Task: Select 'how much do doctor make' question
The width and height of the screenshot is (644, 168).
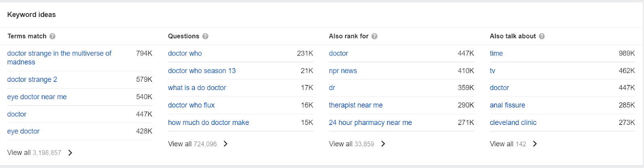Action: pos(208,122)
